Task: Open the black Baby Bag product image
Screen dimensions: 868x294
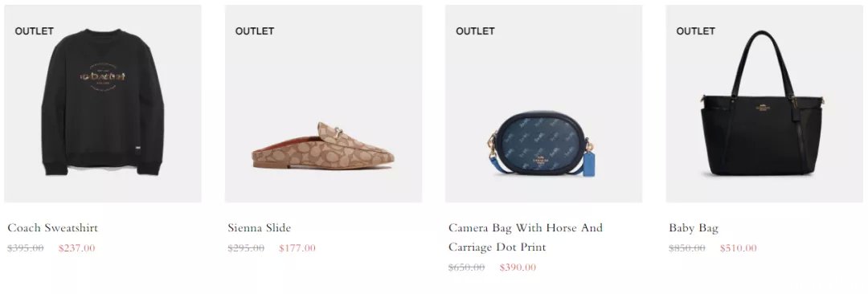Action: tap(764, 104)
